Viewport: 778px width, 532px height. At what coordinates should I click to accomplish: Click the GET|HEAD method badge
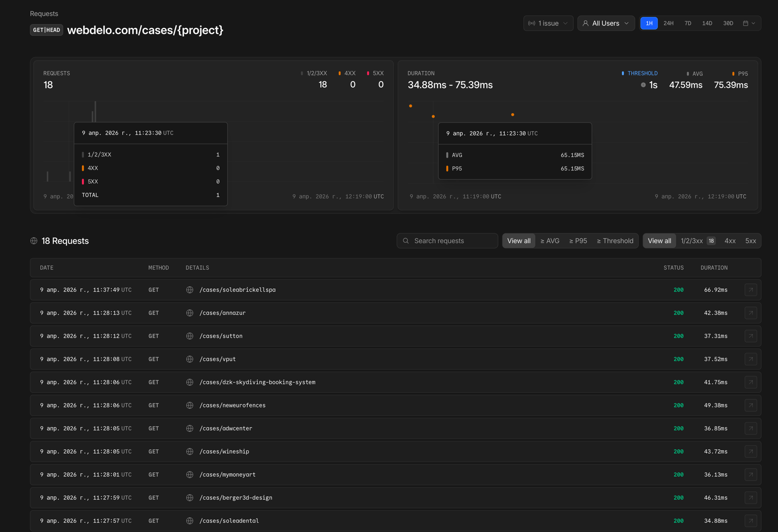click(46, 30)
